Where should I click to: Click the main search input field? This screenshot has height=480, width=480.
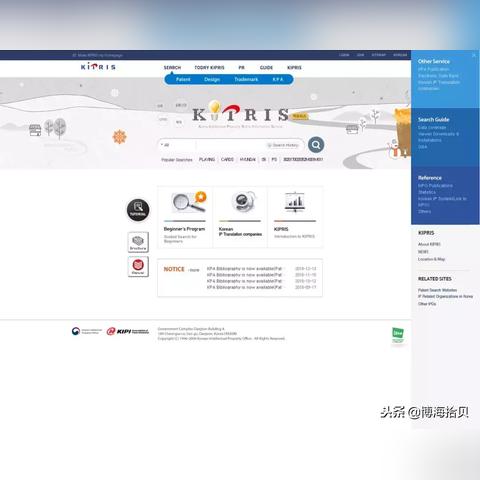(x=231, y=145)
